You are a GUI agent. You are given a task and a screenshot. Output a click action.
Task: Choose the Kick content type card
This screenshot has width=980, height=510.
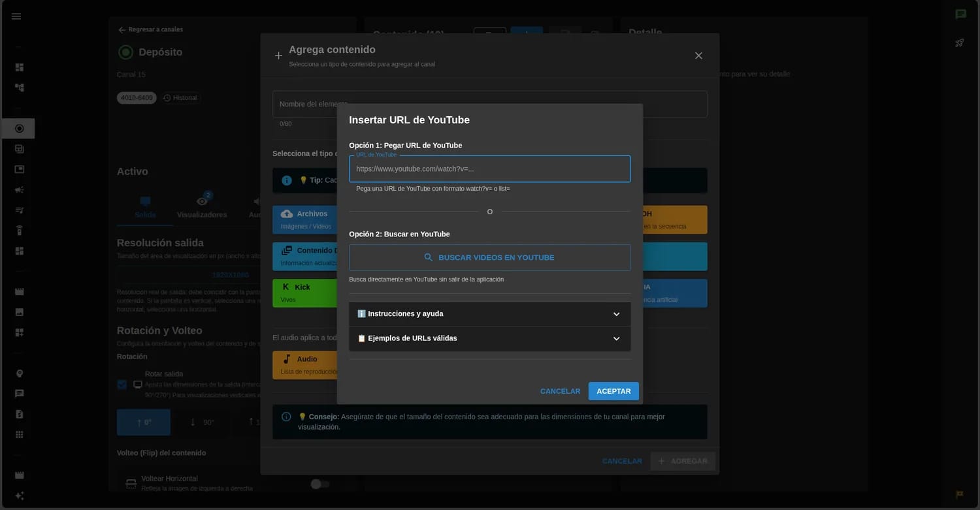click(305, 293)
